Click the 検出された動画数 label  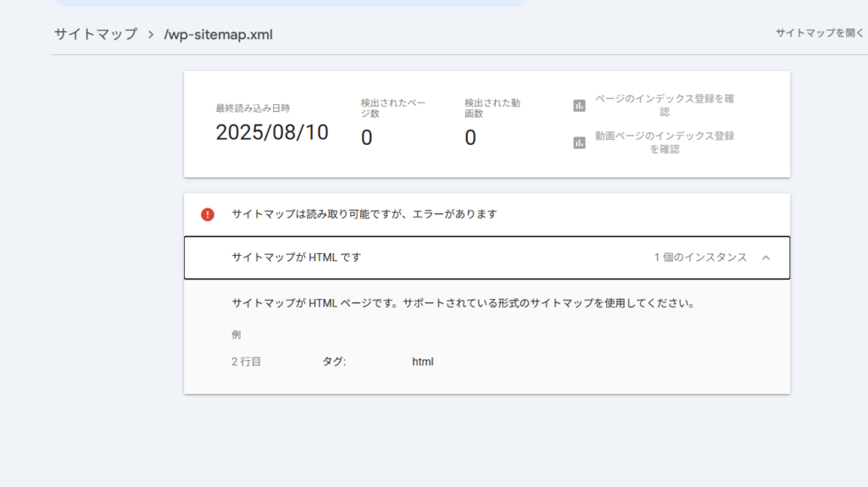click(x=492, y=108)
